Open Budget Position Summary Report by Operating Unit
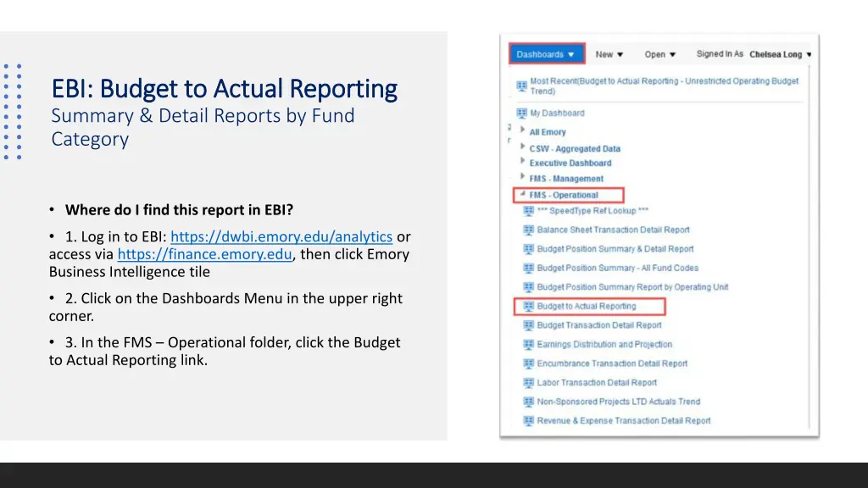The height and width of the screenshot is (488, 868). (632, 287)
